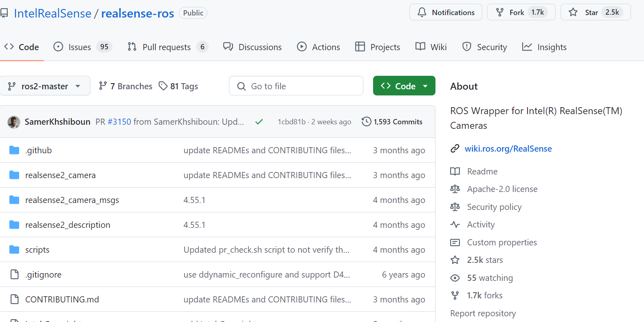Click the link icon next to wiki.ros.org/RealSense
This screenshot has height=322, width=644.
coord(455,149)
